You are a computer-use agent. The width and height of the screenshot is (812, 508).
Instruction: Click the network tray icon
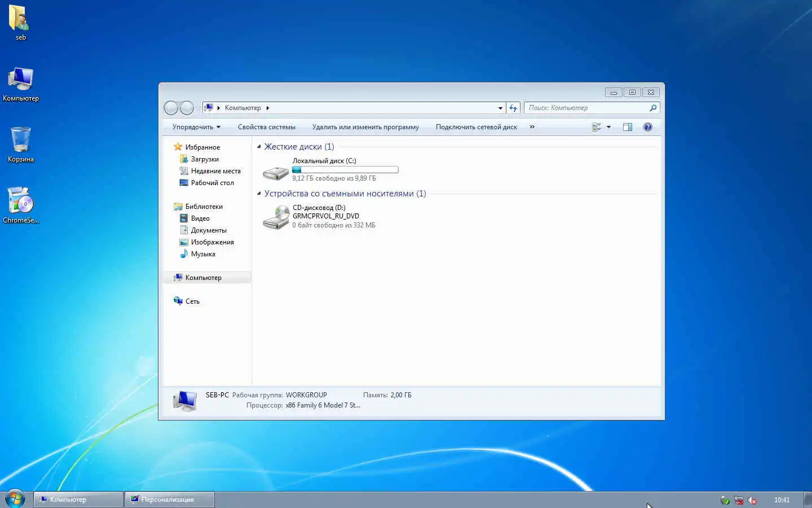[x=739, y=500]
